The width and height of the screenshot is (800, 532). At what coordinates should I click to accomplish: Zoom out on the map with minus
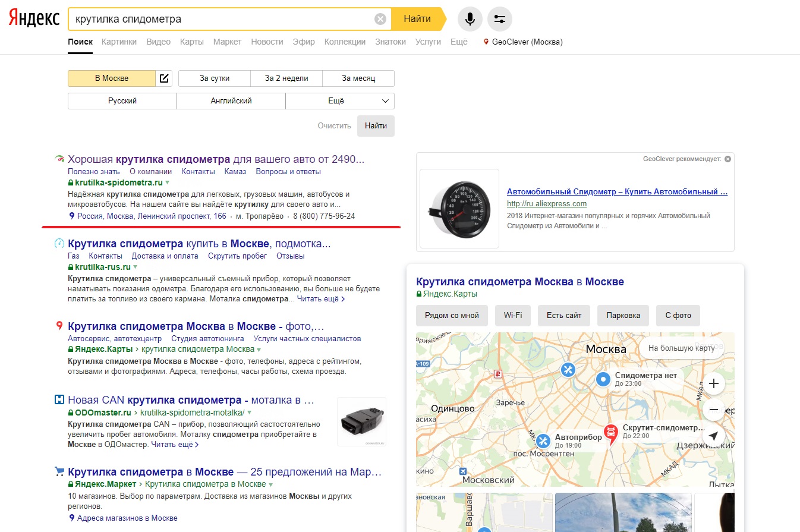pyautogui.click(x=714, y=410)
